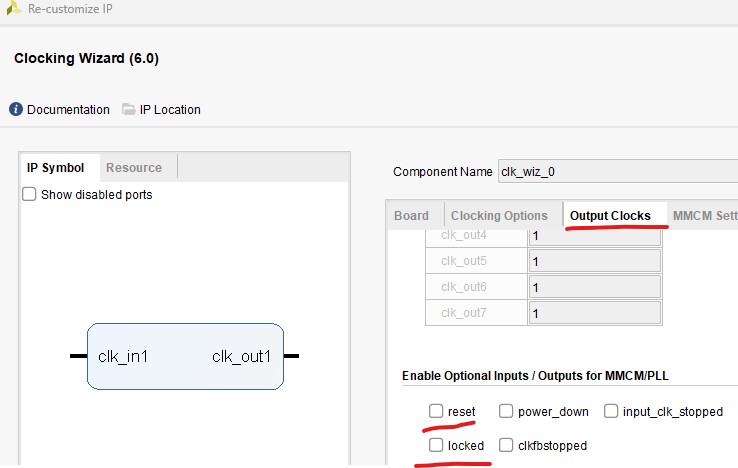Toggle the power_down checkbox
Image resolution: width=738 pixels, height=468 pixels.
506,411
